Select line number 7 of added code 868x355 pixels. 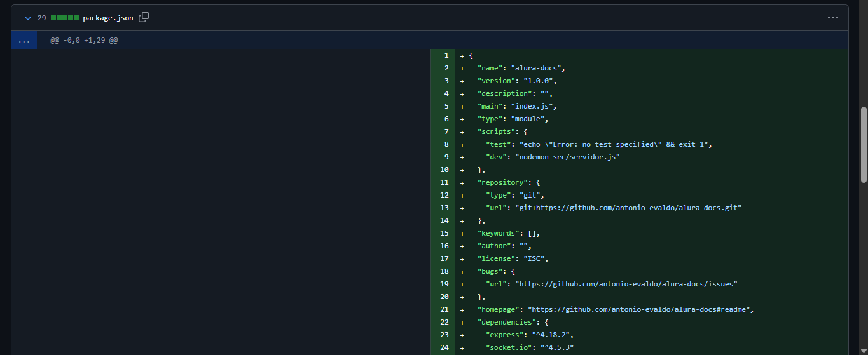pos(446,131)
